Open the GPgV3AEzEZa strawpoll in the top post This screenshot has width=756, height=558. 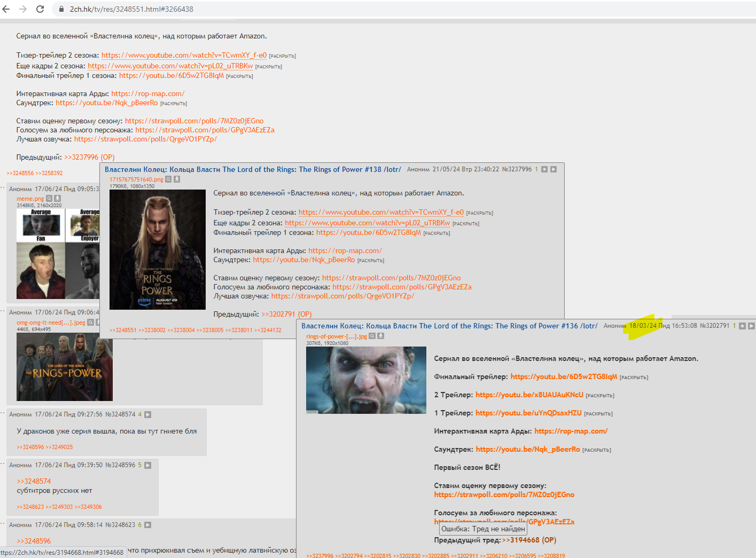[205, 130]
